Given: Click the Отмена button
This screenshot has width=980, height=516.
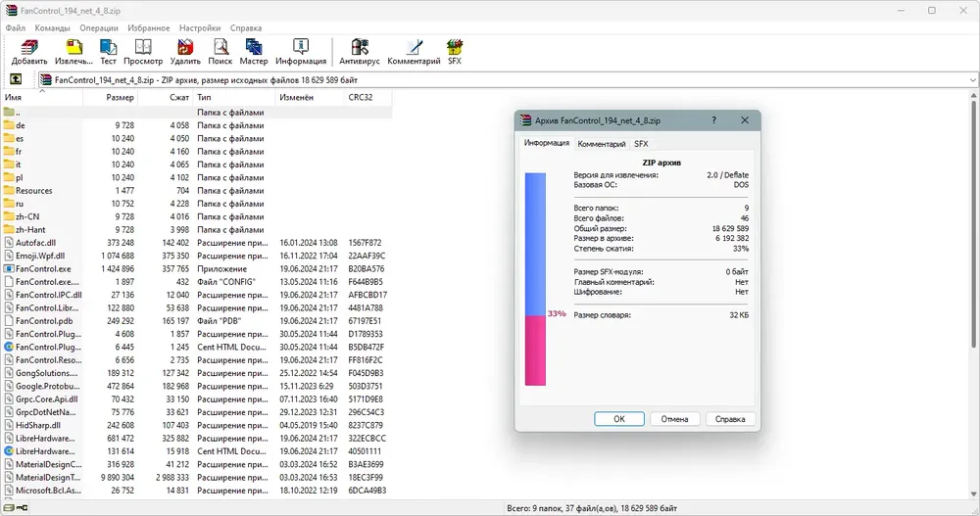Looking at the screenshot, I should click(x=674, y=419).
